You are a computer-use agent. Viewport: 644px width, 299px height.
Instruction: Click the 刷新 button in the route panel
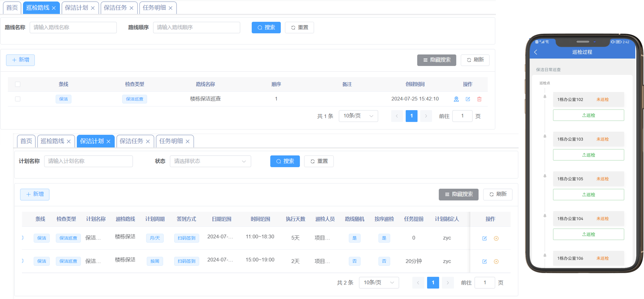coord(475,60)
